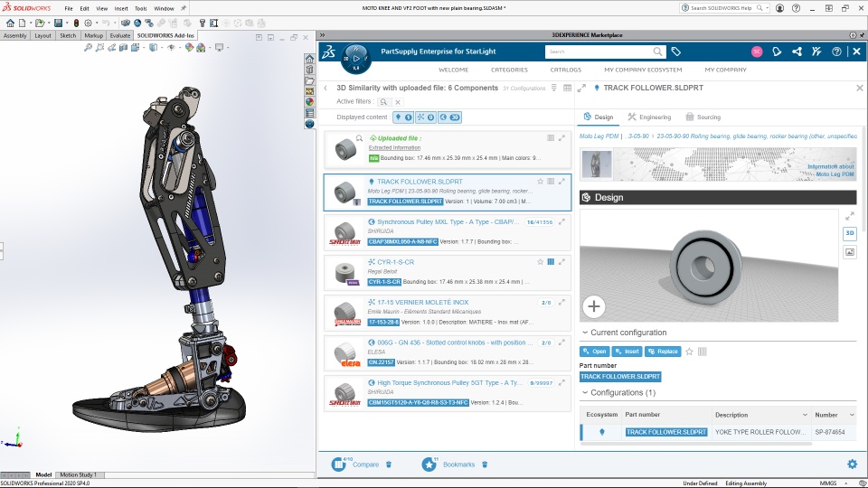Click the pink SC user avatar
This screenshot has width=868, height=488.
click(757, 52)
